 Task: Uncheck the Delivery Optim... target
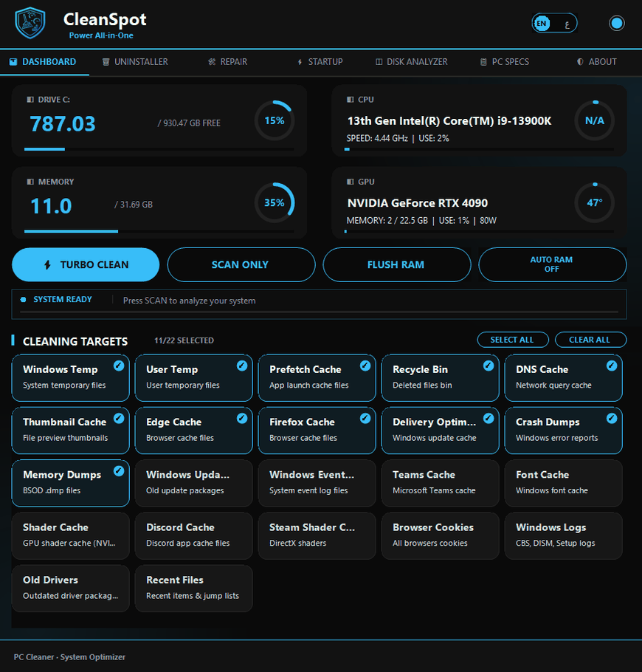point(441,431)
